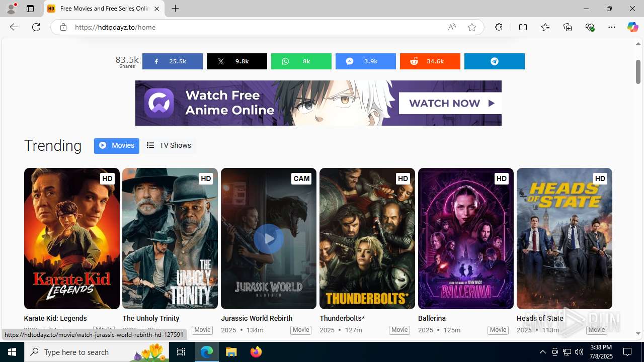Share on Messenger 3.9k button

coord(366,61)
